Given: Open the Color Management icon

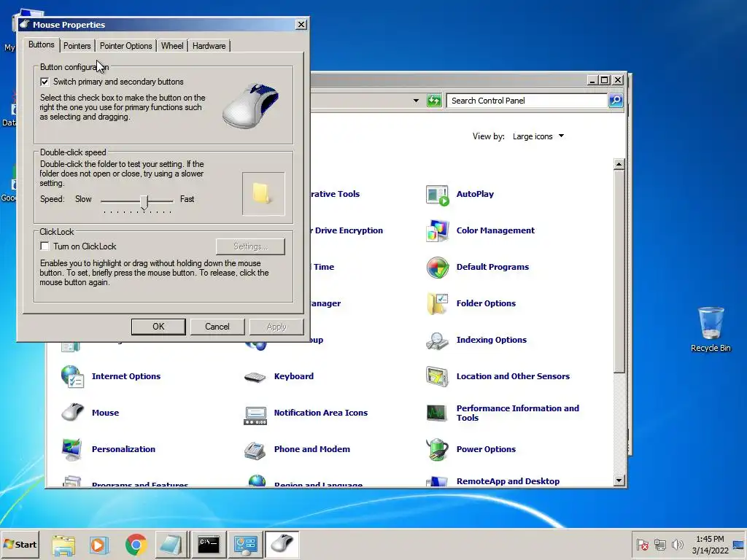Looking at the screenshot, I should 438,230.
